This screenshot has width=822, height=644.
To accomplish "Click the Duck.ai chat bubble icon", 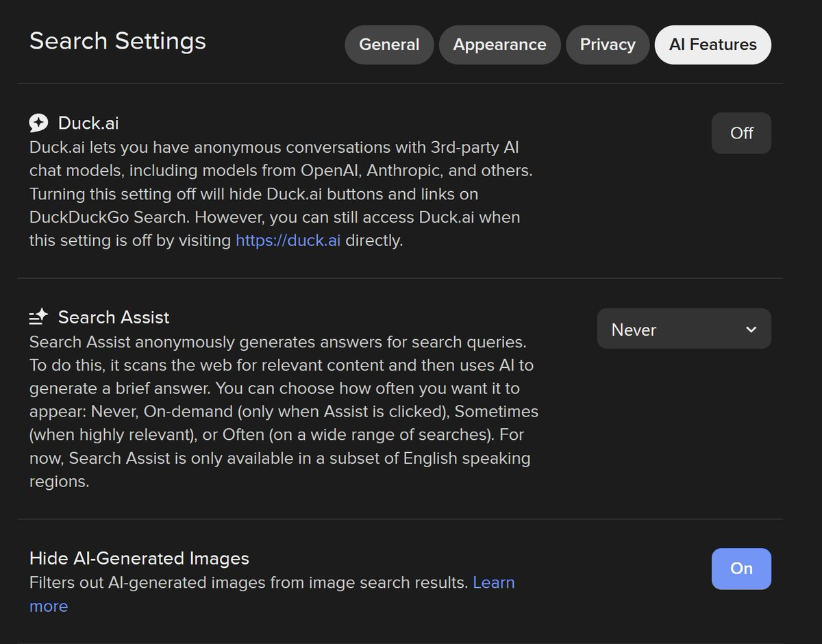I will coord(38,123).
